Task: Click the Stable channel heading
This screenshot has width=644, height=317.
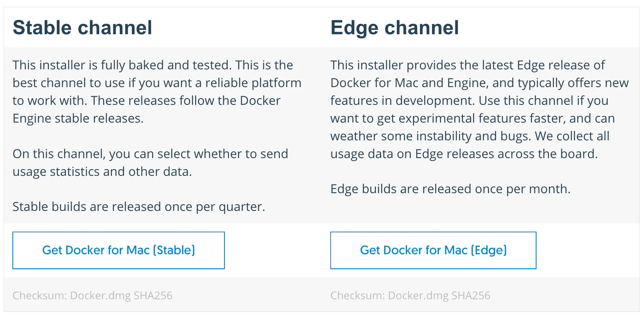Action: (83, 28)
